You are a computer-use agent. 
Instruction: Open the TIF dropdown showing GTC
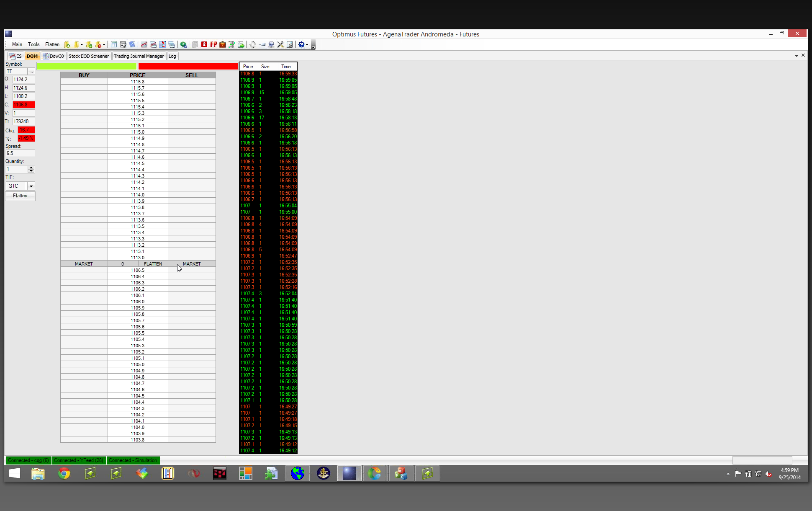[20, 186]
